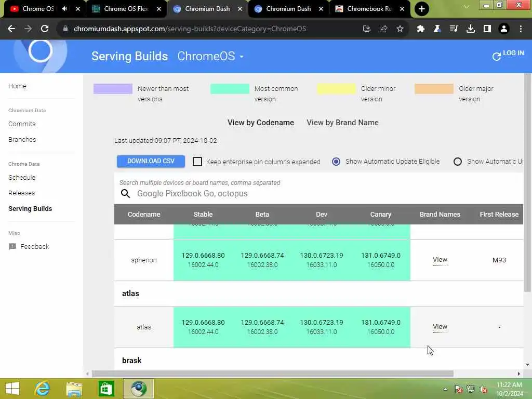Click the Stable column header
This screenshot has height=399, width=532.
coord(203,215)
